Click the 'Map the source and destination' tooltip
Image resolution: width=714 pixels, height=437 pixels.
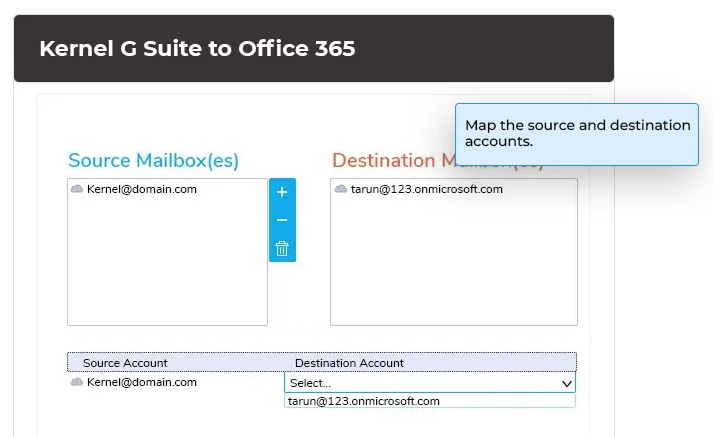577,133
